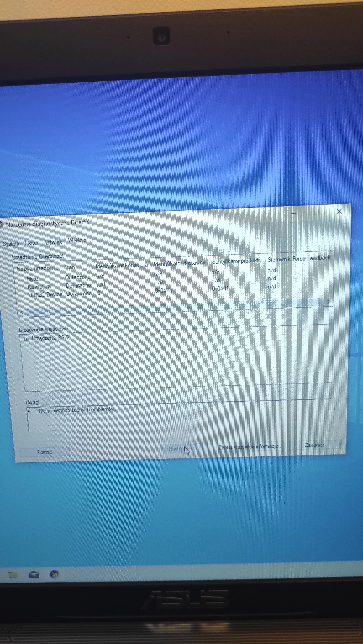This screenshot has width=363, height=644.
Task: Click the Nazwa urządzenia column header
Action: coord(38,268)
